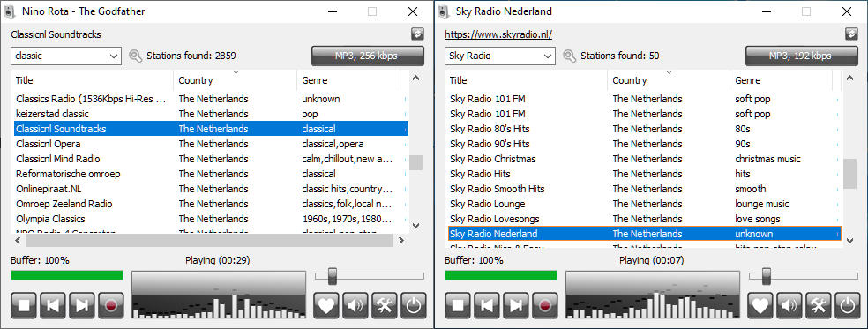868x329 pixels.
Task: Click spectrum visualizer in Sky Radio window
Action: click(x=653, y=295)
